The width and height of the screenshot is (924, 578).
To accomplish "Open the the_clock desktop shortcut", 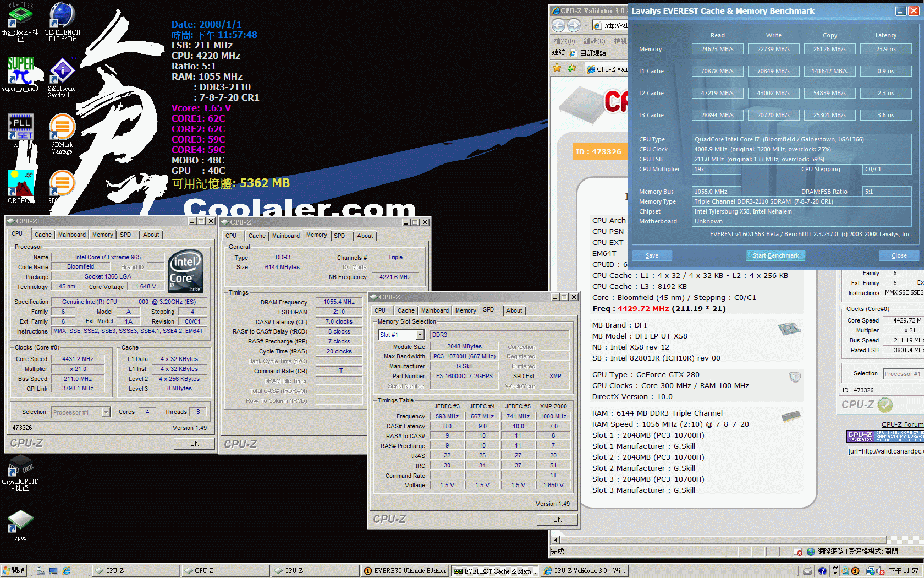I will (20, 22).
